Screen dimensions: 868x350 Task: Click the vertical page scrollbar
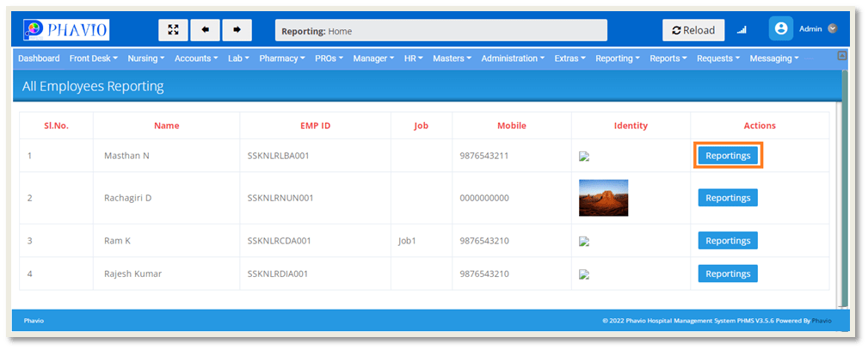click(x=843, y=188)
